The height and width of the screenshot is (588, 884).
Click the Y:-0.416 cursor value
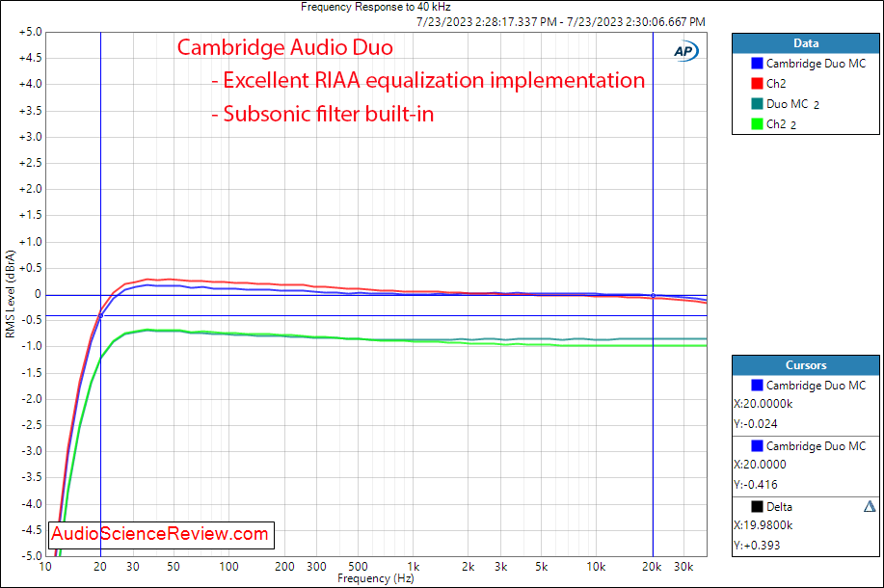(x=756, y=485)
